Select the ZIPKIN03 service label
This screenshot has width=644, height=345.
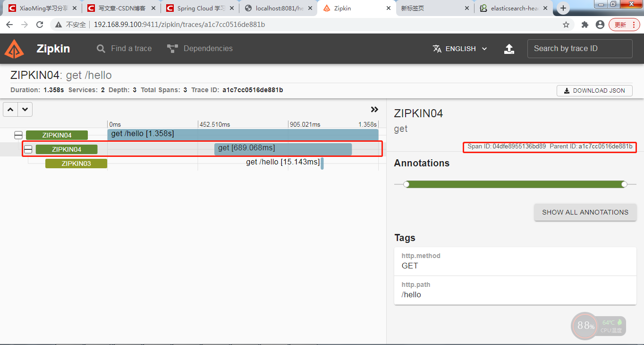click(x=76, y=164)
